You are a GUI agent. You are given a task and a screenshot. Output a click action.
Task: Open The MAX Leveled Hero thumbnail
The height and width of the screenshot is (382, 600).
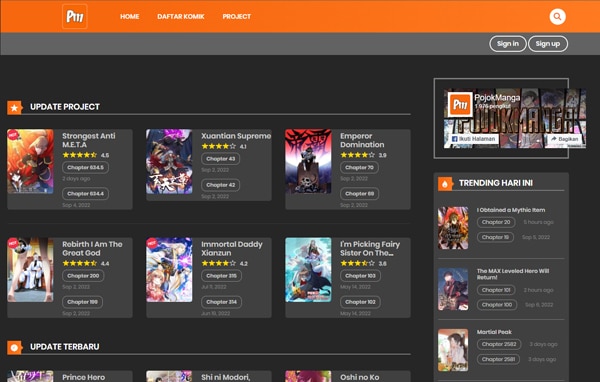453,289
